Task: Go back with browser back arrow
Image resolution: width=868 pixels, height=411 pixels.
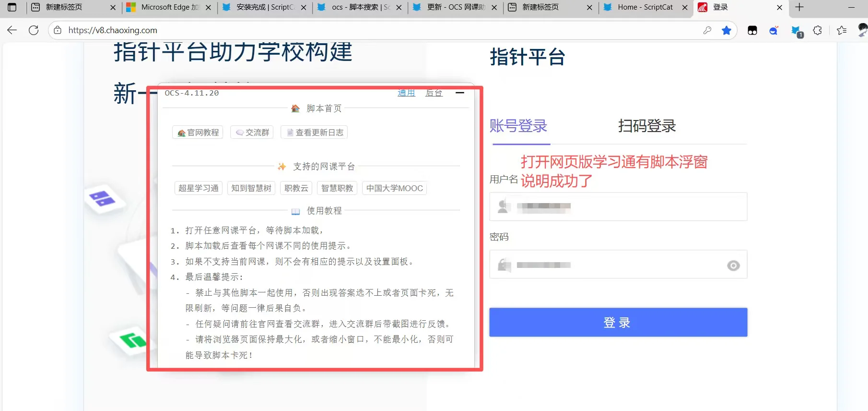Action: [x=12, y=30]
